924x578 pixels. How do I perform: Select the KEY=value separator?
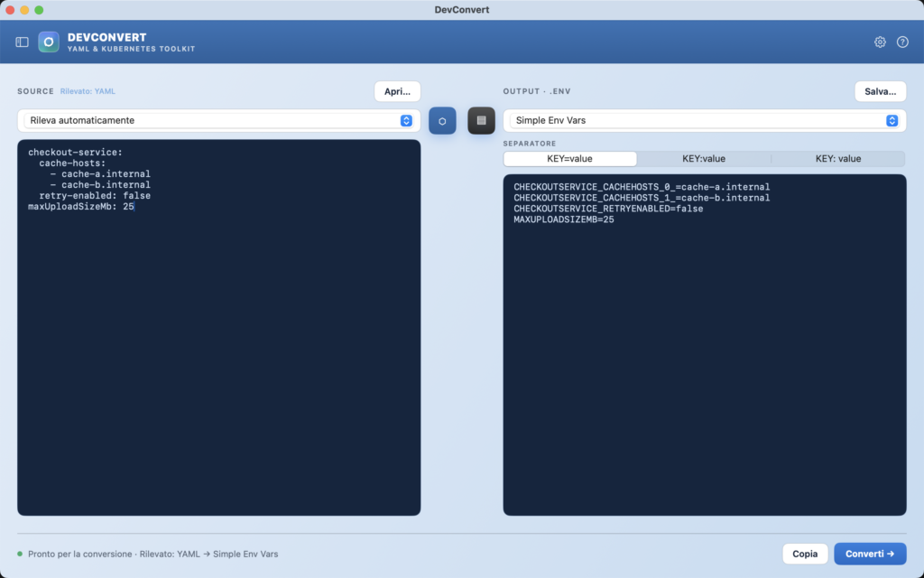pos(570,159)
